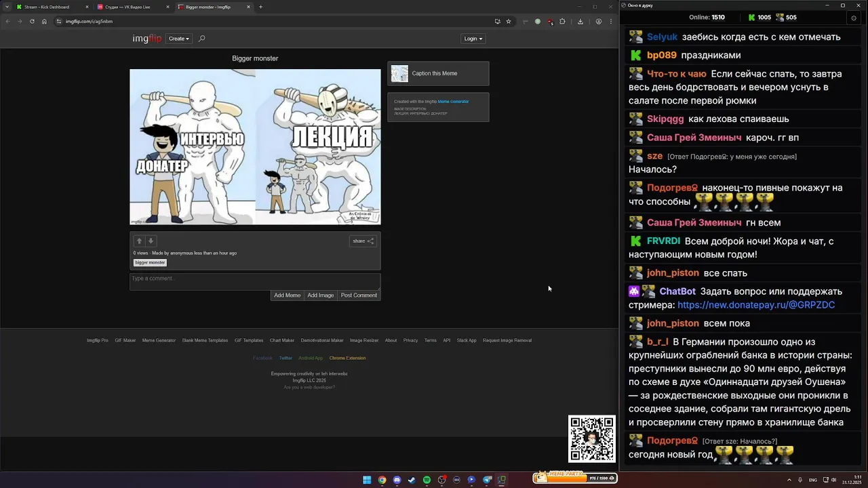
Task: Click Caption this Meme button
Action: pos(438,73)
